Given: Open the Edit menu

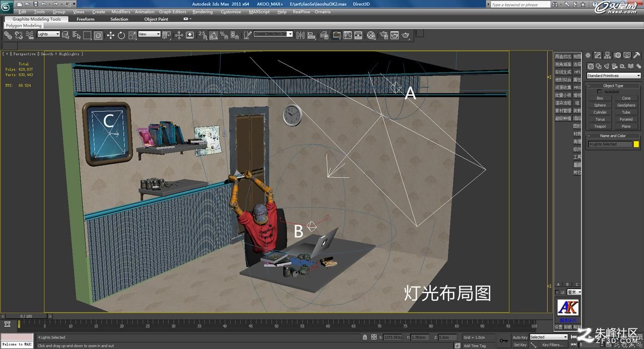Looking at the screenshot, I should (22, 12).
